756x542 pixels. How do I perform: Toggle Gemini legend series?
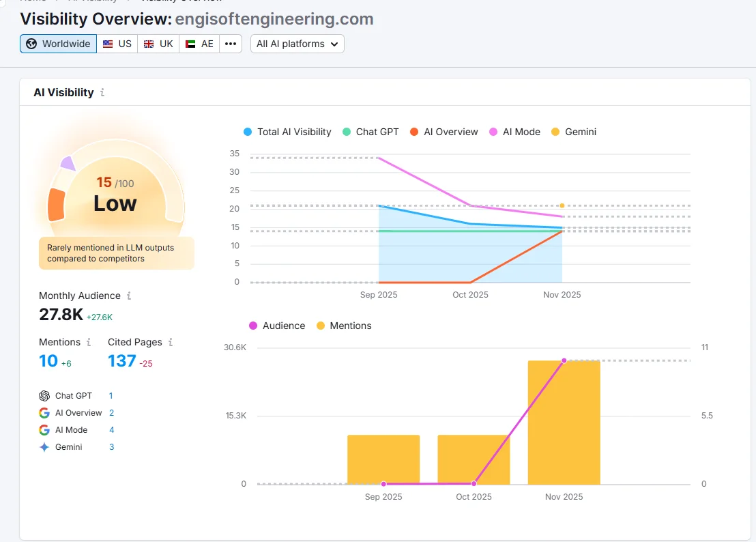pyautogui.click(x=574, y=132)
